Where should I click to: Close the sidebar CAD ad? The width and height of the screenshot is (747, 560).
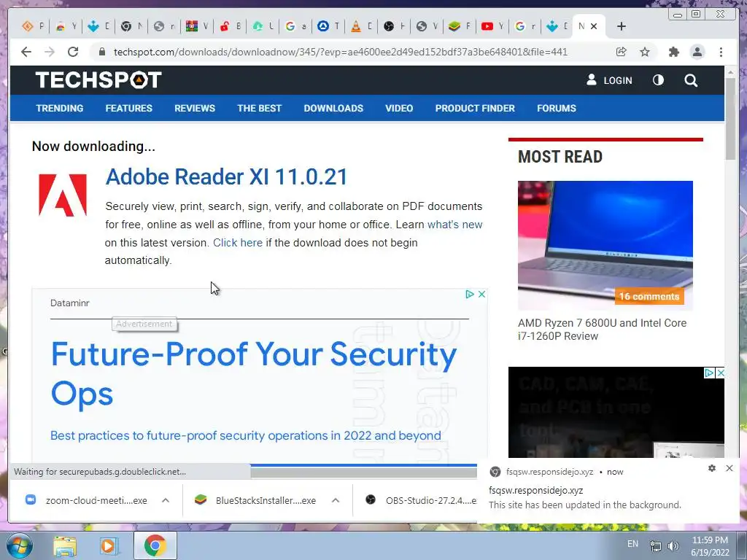coord(720,373)
